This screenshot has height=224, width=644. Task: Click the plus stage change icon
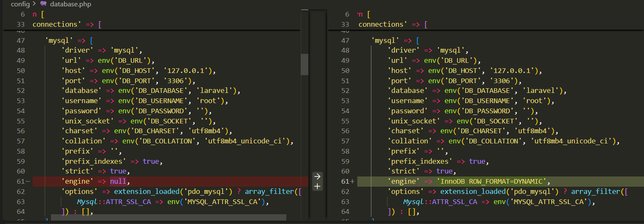tap(317, 186)
